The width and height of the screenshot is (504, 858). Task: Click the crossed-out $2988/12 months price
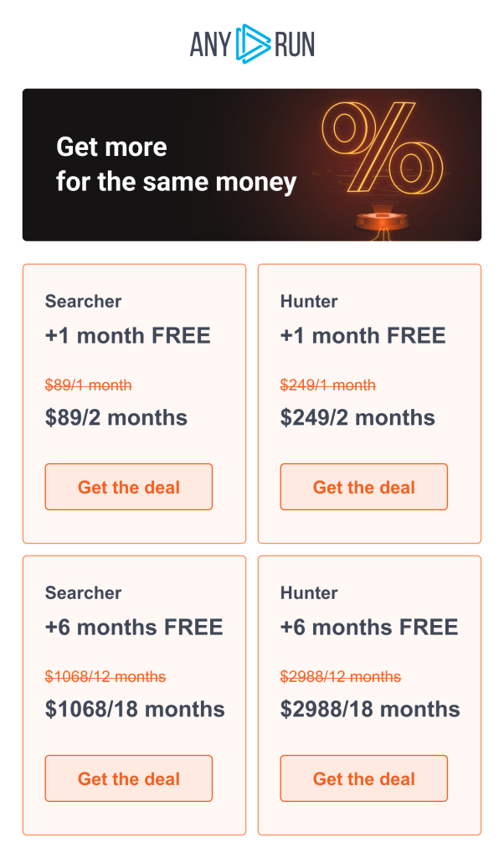[341, 677]
